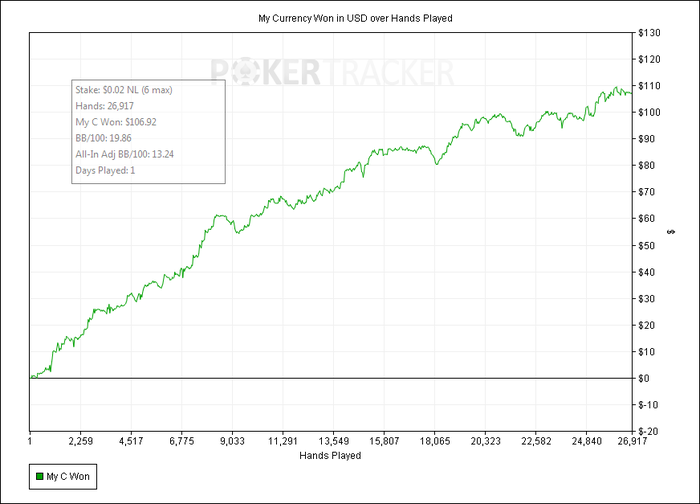Click the x-axis tick label 13,549

click(333, 441)
